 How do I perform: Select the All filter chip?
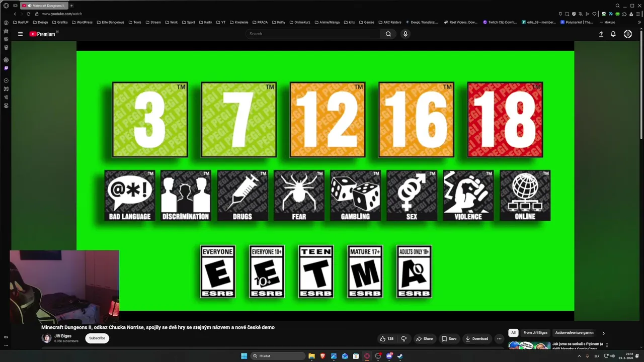pyautogui.click(x=513, y=333)
